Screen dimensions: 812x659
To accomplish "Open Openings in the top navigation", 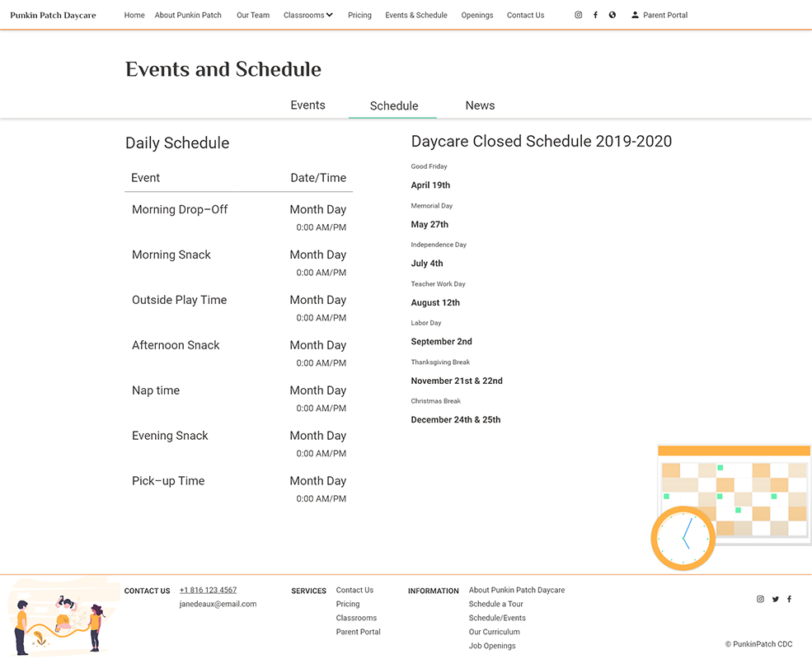I will [477, 15].
